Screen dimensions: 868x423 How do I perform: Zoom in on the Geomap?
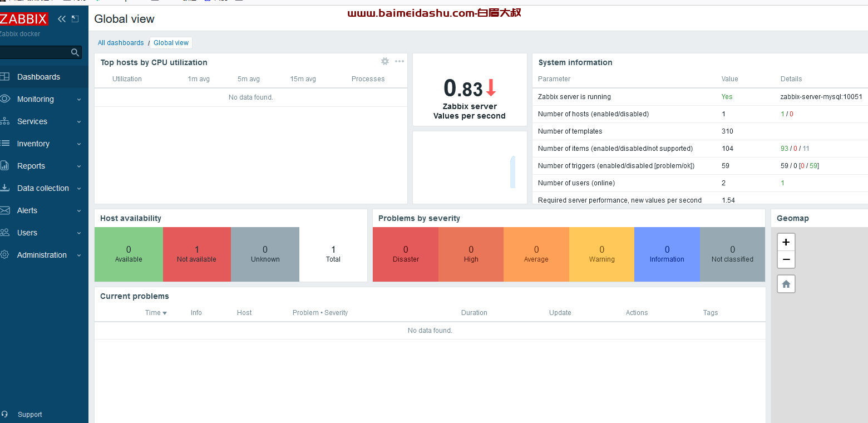coord(786,242)
